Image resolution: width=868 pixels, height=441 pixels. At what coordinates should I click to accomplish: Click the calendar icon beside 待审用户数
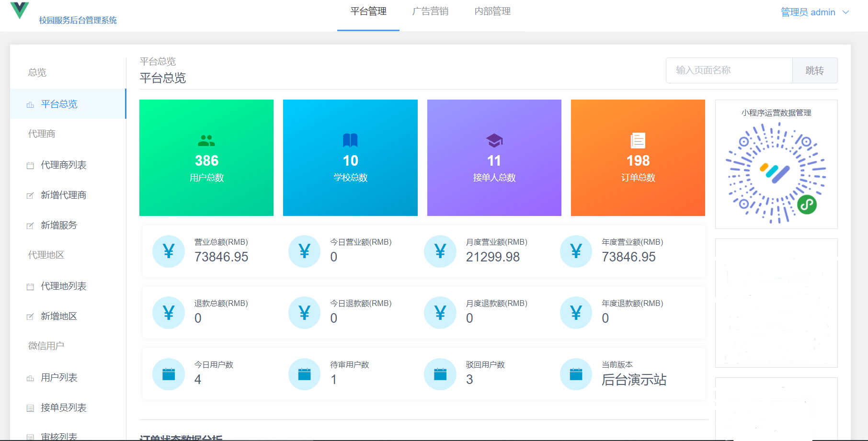(x=304, y=374)
